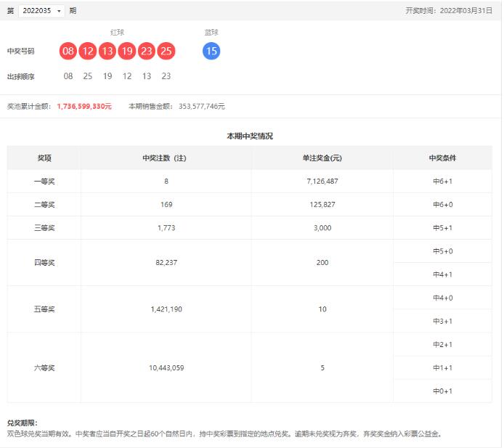Click red ball number 13
504x448 pixels.
point(107,51)
